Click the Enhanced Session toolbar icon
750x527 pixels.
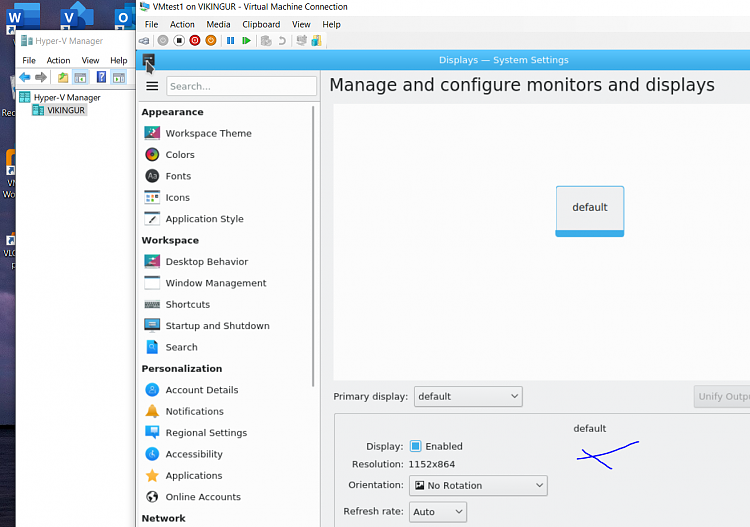(x=301, y=41)
